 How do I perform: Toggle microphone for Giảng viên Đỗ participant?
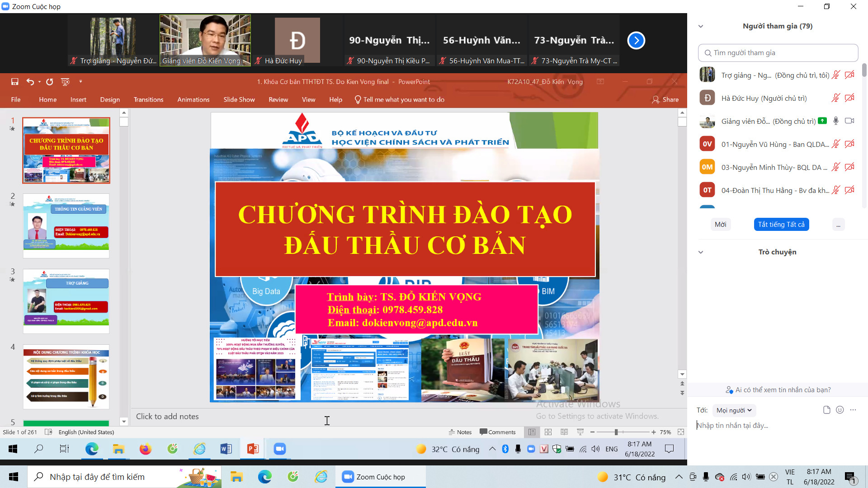(x=836, y=121)
